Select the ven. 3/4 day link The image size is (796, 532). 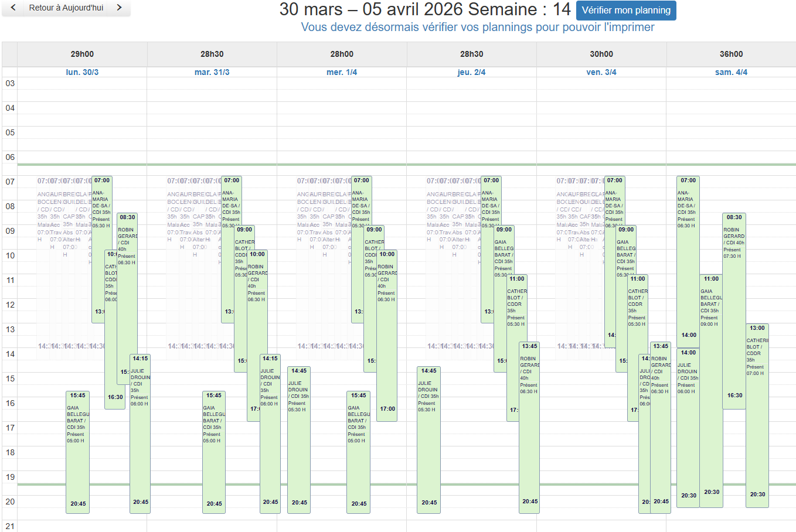pos(601,72)
